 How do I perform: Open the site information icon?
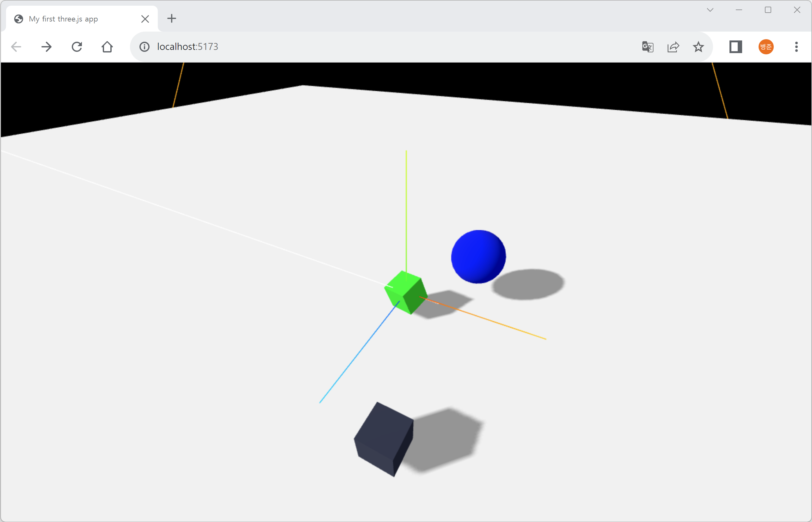[x=145, y=47]
